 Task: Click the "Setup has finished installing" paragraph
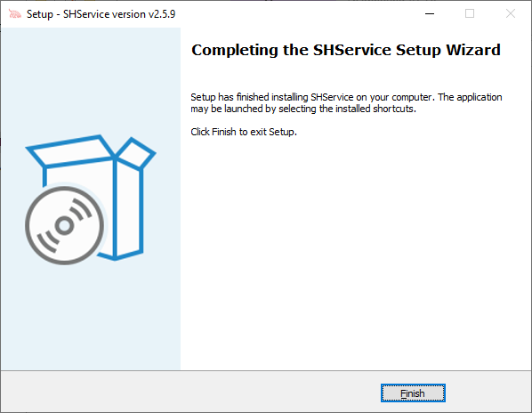coord(346,103)
